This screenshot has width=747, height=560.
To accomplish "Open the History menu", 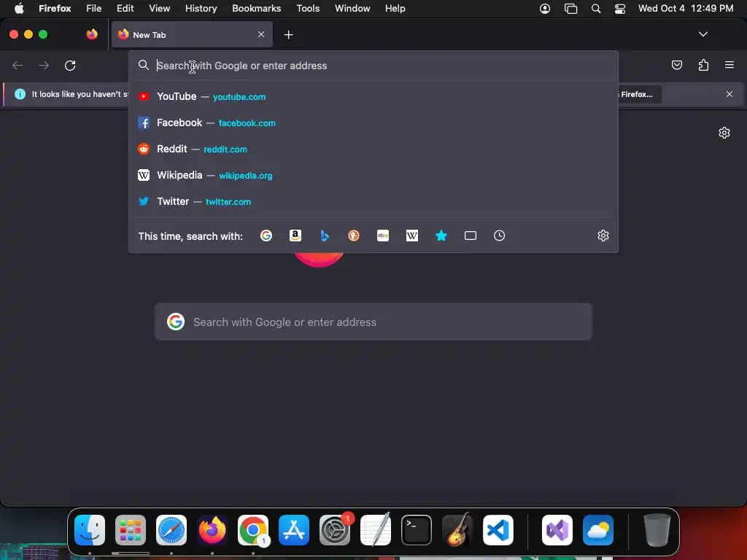I will (x=201, y=9).
